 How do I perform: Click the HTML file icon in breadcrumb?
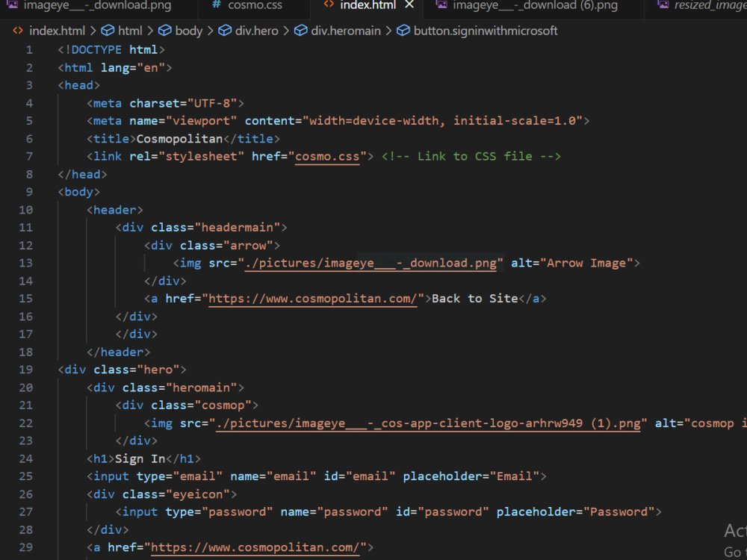click(18, 31)
